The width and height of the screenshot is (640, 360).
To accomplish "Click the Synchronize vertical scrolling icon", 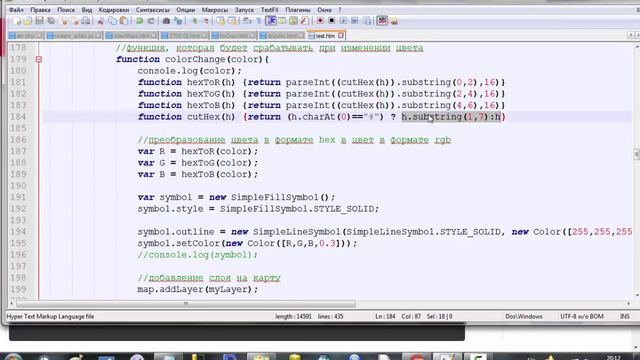I will coord(220,21).
